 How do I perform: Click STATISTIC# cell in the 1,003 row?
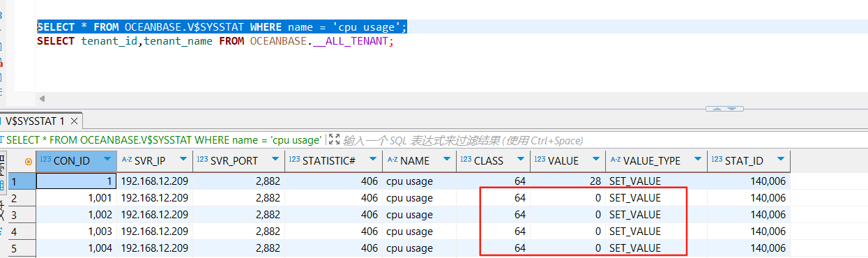(334, 232)
